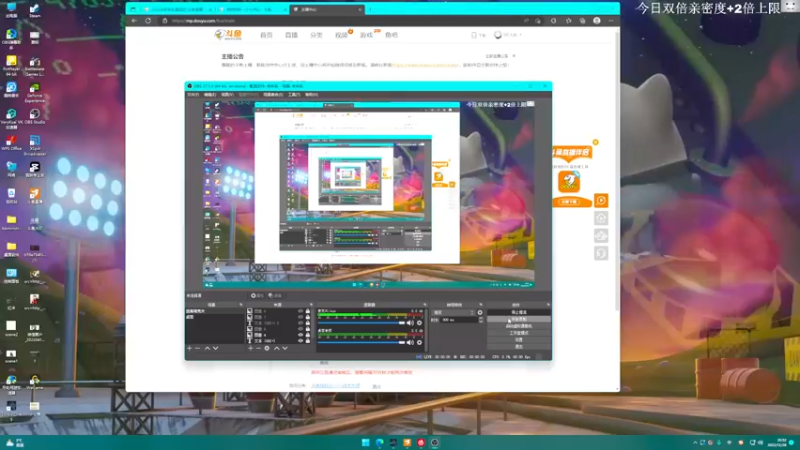Toggle the lock of the bottom 文本 GDI+ source
Viewport: 800px width, 450px height.
click(308, 341)
